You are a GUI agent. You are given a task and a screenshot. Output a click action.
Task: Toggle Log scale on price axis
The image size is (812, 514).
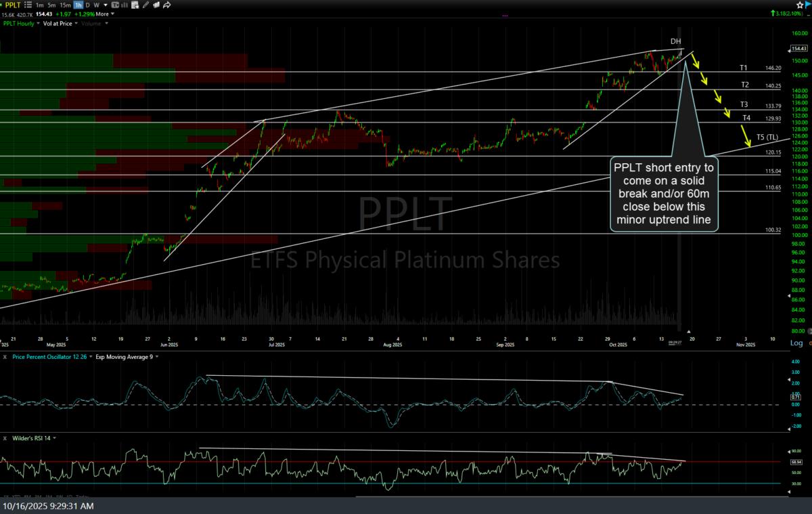[796, 343]
